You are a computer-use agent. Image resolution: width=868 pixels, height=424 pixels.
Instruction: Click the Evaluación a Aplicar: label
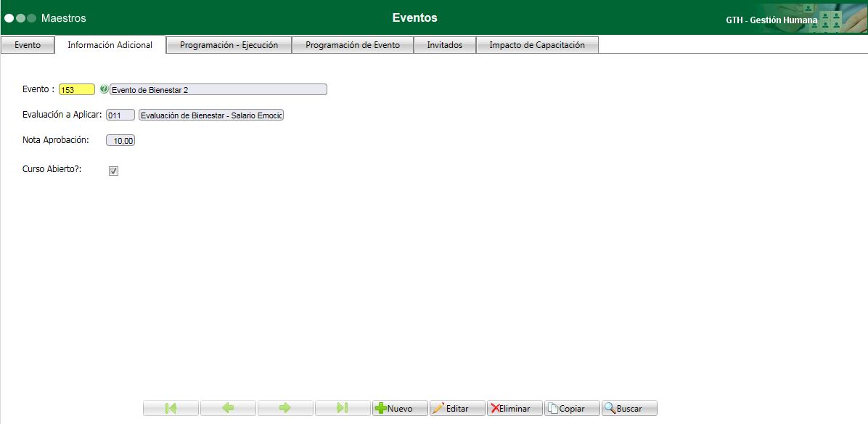tap(62, 115)
